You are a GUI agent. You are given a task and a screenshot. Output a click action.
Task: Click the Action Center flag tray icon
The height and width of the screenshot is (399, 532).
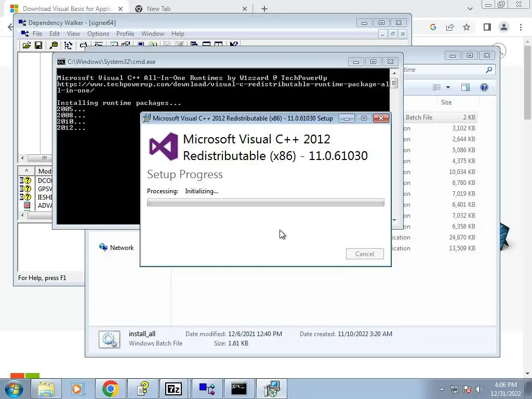467,390
